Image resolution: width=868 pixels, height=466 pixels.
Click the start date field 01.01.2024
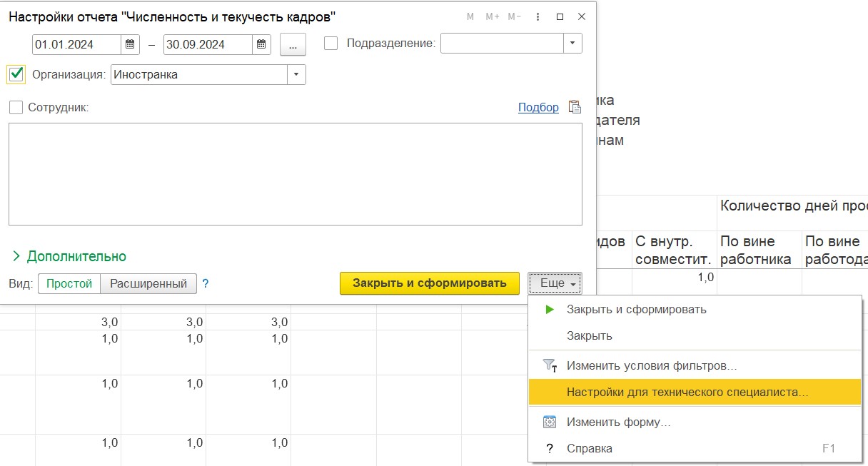click(x=77, y=44)
